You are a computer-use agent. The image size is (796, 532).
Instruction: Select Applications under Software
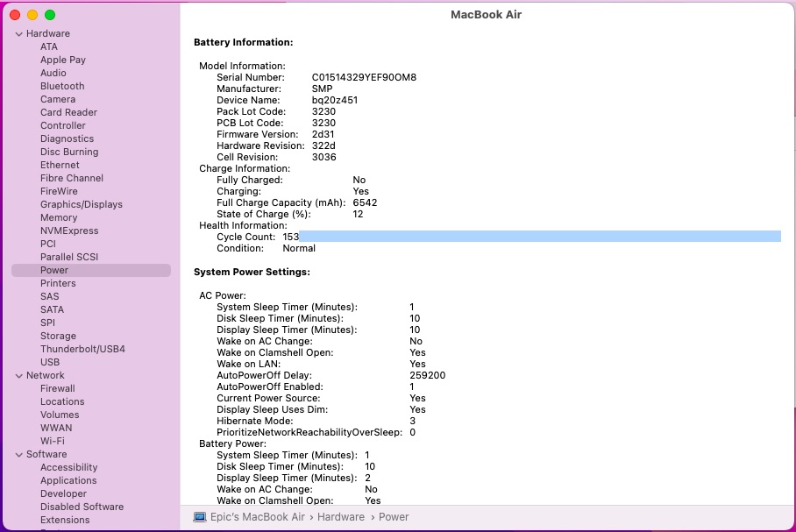point(68,480)
